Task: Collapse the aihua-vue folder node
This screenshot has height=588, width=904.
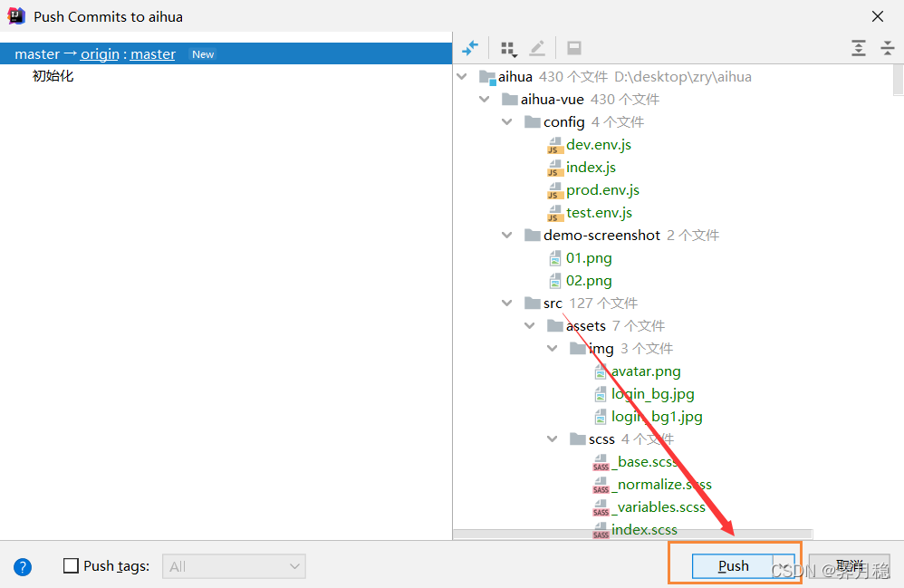Action: pyautogui.click(x=485, y=99)
